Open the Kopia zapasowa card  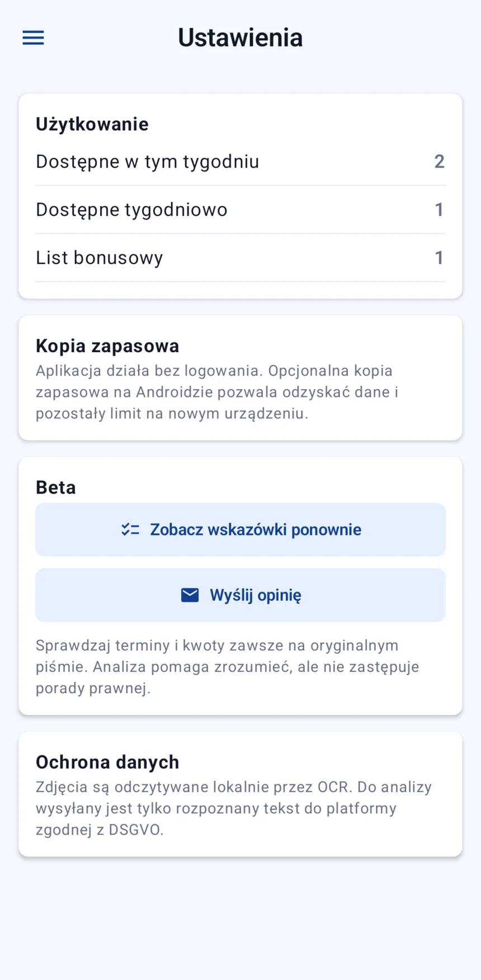tap(240, 378)
